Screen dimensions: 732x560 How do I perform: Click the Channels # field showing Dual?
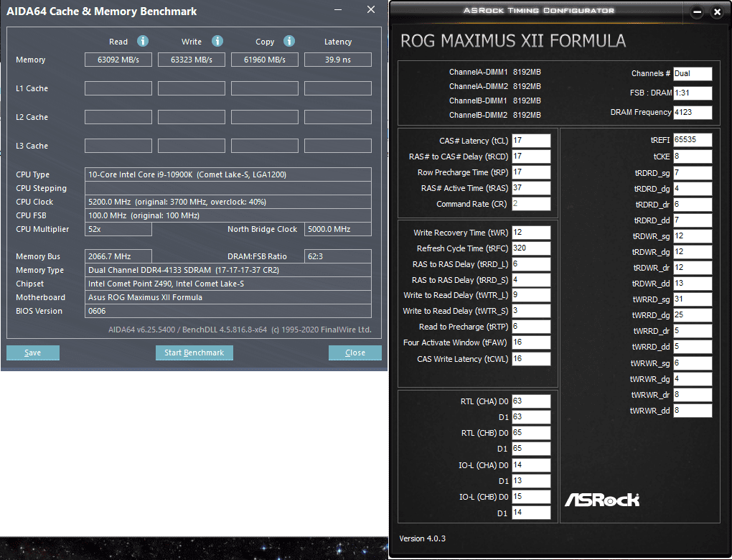point(693,74)
